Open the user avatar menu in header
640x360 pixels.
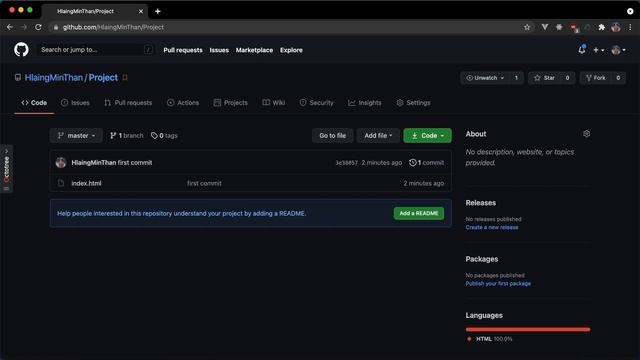(618, 50)
